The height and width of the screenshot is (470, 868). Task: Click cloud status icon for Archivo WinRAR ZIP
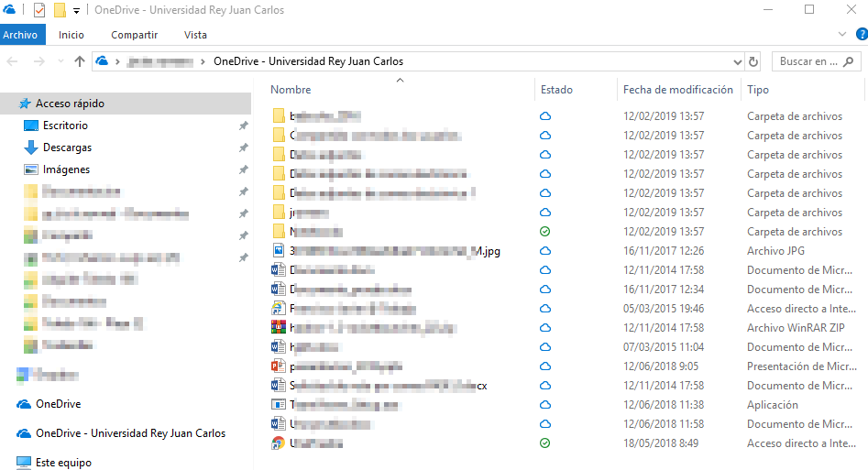545,328
